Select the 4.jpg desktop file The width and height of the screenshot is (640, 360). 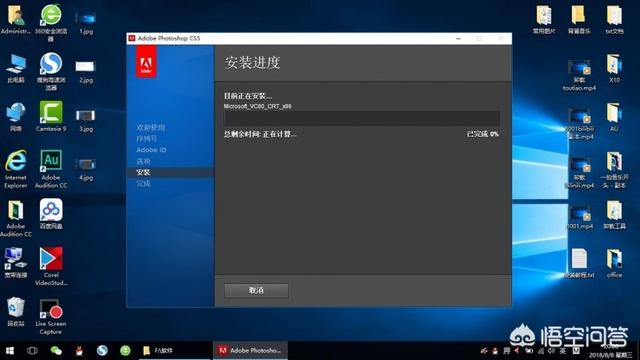pos(86,169)
